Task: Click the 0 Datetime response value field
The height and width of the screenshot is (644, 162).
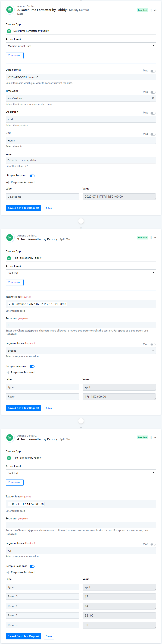Action: point(119,197)
